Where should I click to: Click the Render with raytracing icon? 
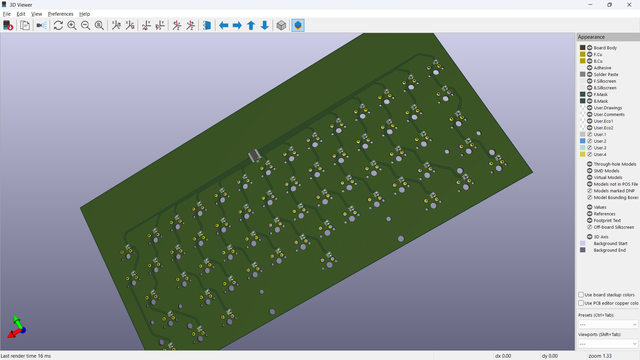pyautogui.click(x=42, y=25)
